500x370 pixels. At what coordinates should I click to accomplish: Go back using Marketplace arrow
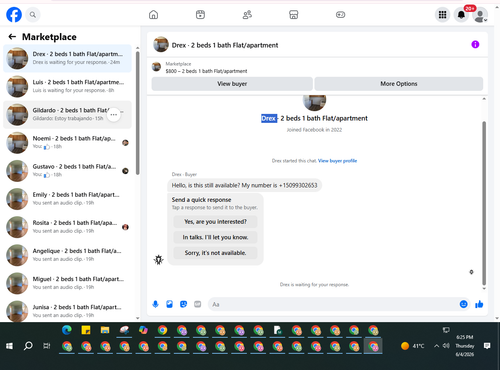coord(12,37)
